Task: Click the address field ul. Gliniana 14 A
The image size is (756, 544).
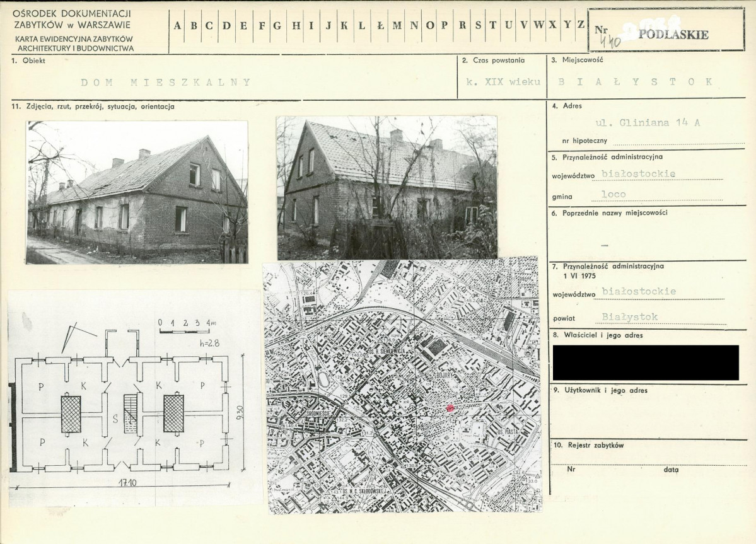Action: (648, 124)
